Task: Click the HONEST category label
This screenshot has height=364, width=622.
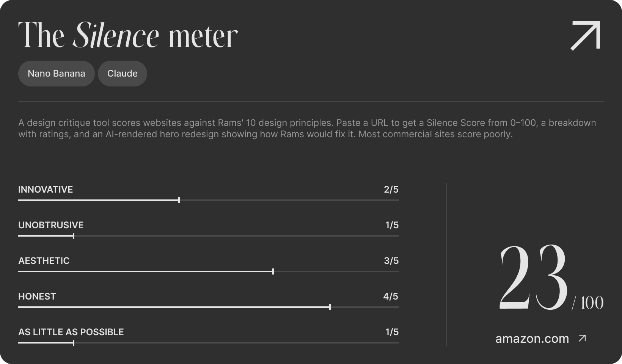Action: tap(37, 296)
